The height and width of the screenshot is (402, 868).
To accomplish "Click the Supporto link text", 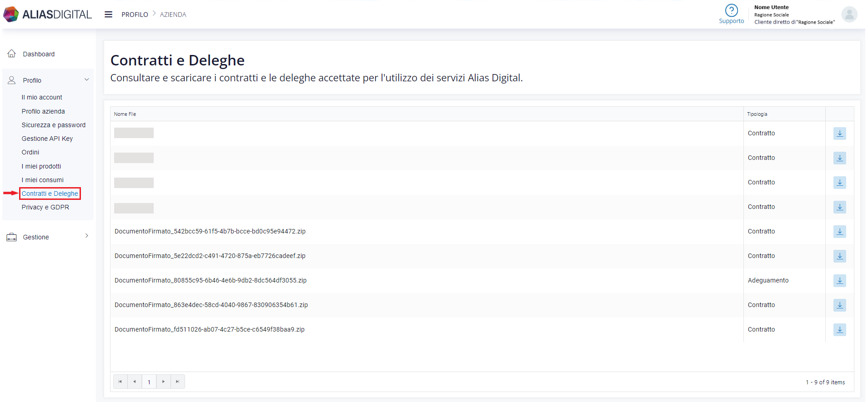I will [731, 21].
